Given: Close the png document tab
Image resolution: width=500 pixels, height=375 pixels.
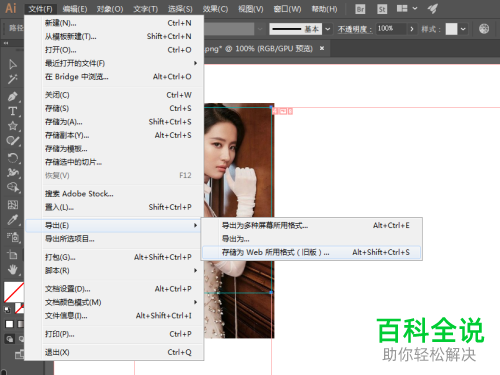Looking at the screenshot, I should point(322,48).
